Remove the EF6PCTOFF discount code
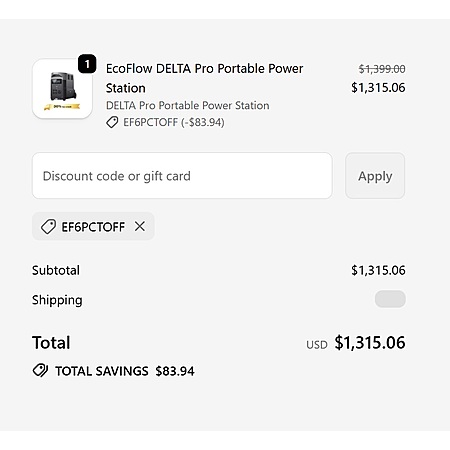 tap(140, 226)
